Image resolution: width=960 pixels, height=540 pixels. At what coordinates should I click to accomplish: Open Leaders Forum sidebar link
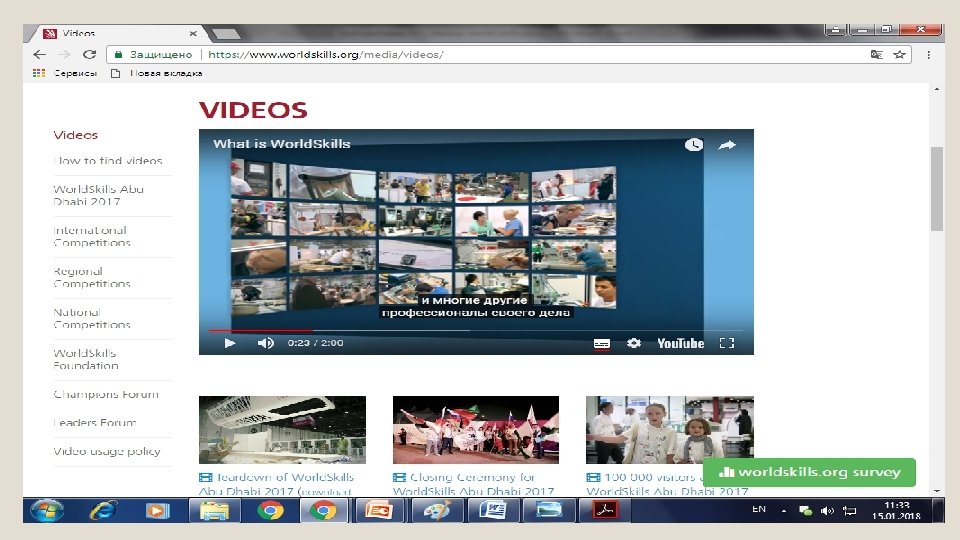(95, 422)
